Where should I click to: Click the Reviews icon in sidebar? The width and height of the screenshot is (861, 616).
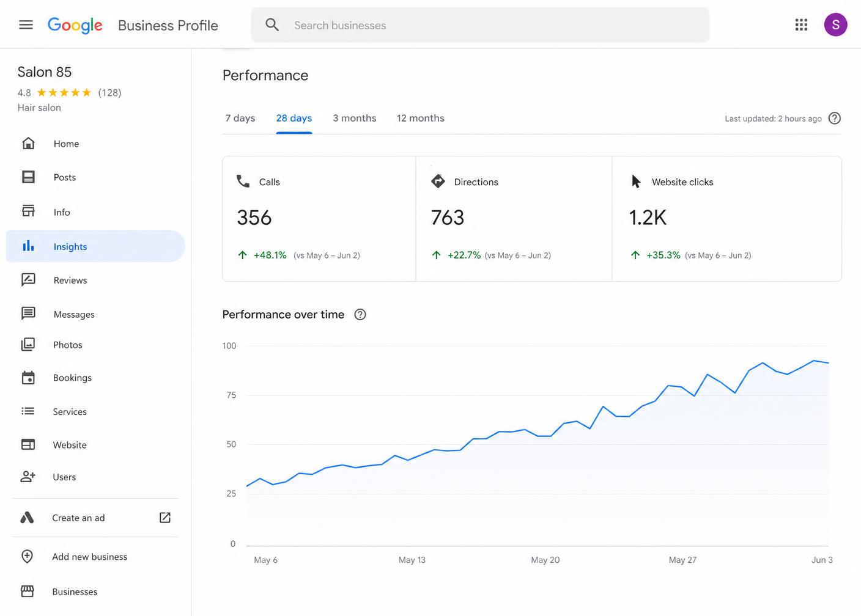pos(28,280)
